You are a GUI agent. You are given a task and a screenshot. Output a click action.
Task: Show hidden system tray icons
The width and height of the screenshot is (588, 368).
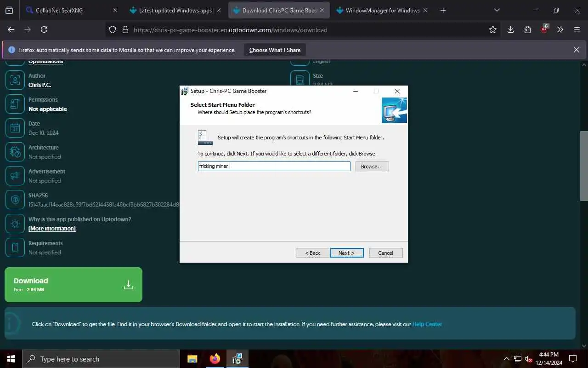[x=507, y=359]
